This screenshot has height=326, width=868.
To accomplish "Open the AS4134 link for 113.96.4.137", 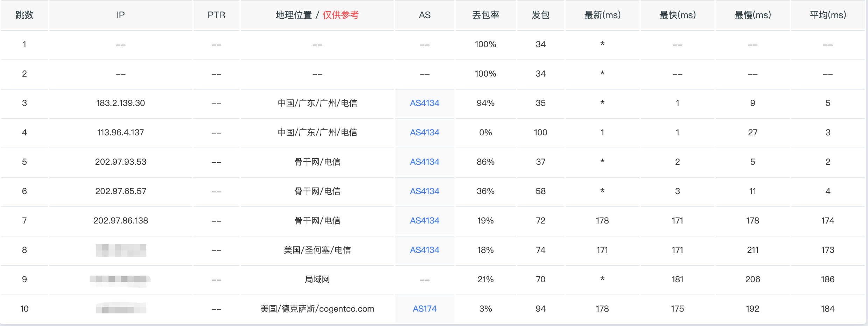I will [x=424, y=133].
